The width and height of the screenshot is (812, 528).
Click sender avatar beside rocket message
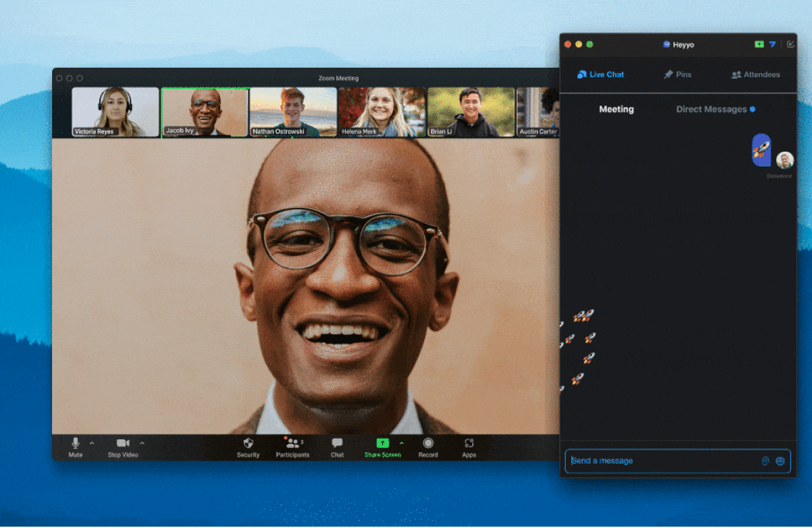[x=784, y=160]
